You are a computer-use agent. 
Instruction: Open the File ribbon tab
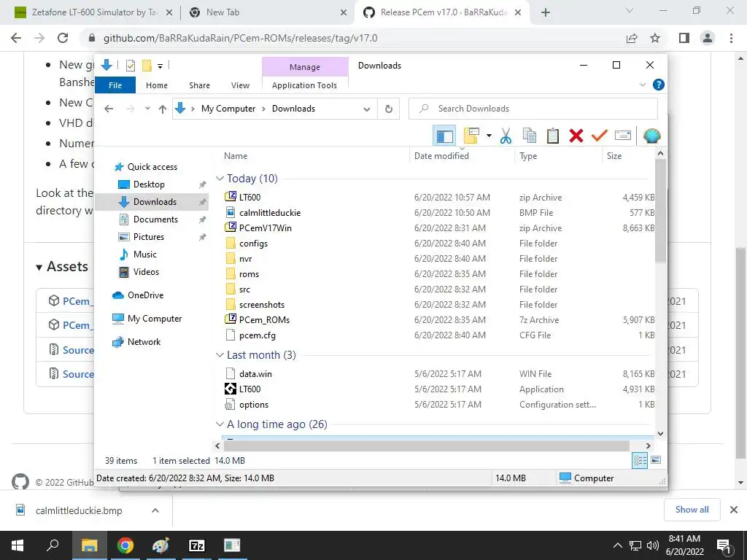[115, 85]
